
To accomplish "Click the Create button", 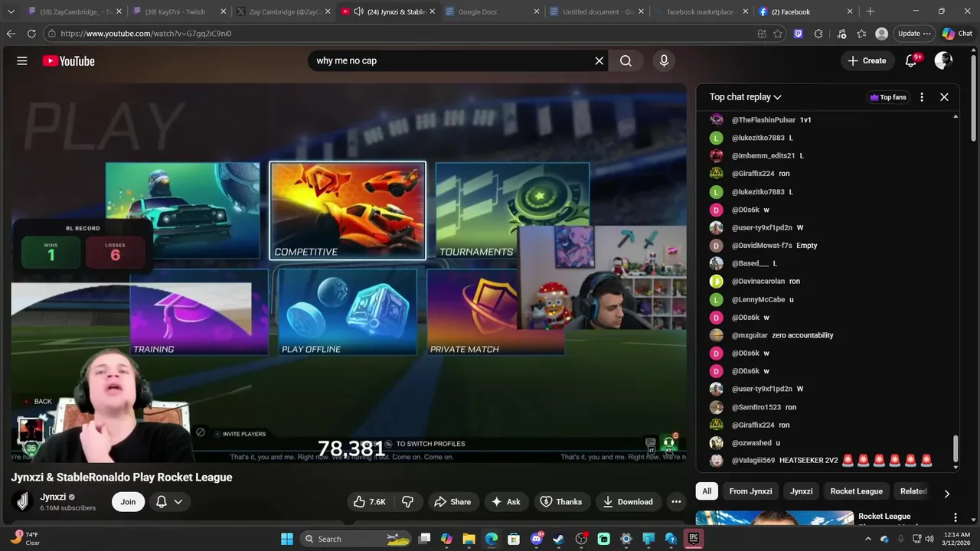I will [867, 60].
